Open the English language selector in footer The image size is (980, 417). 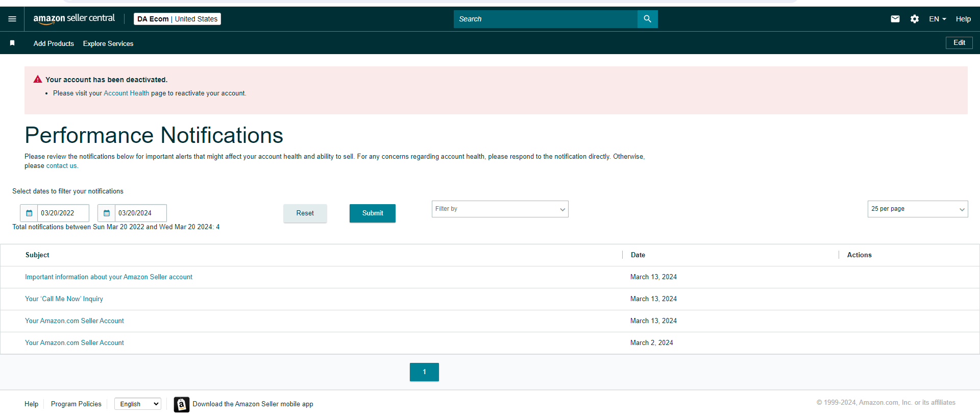coord(138,404)
